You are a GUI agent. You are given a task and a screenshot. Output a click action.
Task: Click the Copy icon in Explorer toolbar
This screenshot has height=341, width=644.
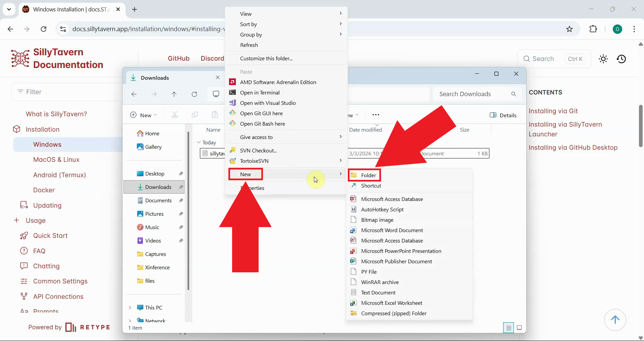coord(195,115)
